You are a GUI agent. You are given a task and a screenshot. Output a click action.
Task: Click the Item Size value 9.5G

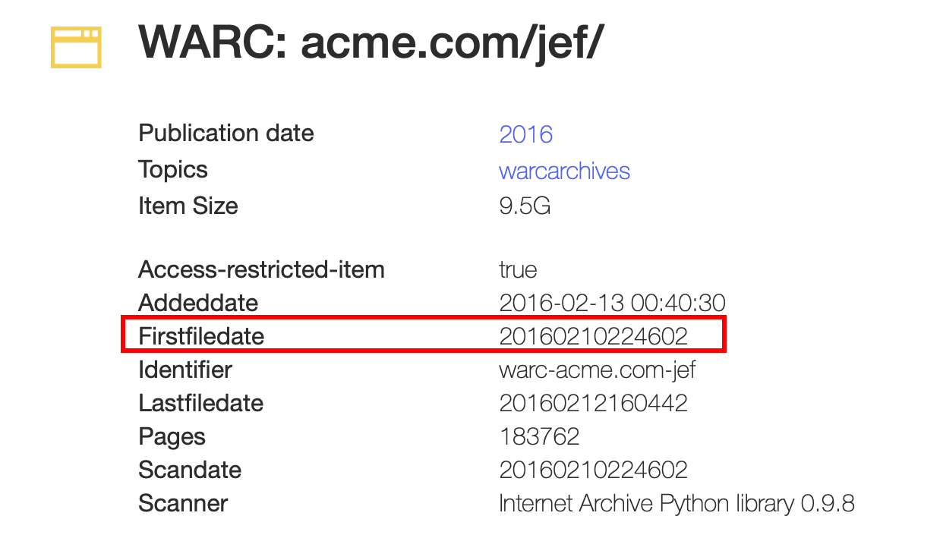tap(525, 206)
